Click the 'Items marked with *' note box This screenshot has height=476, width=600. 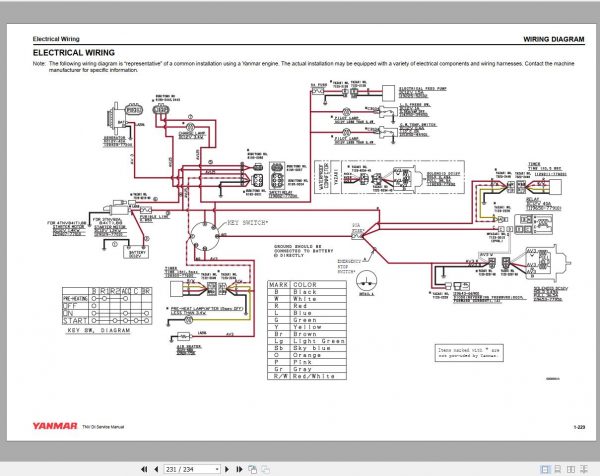pos(469,353)
